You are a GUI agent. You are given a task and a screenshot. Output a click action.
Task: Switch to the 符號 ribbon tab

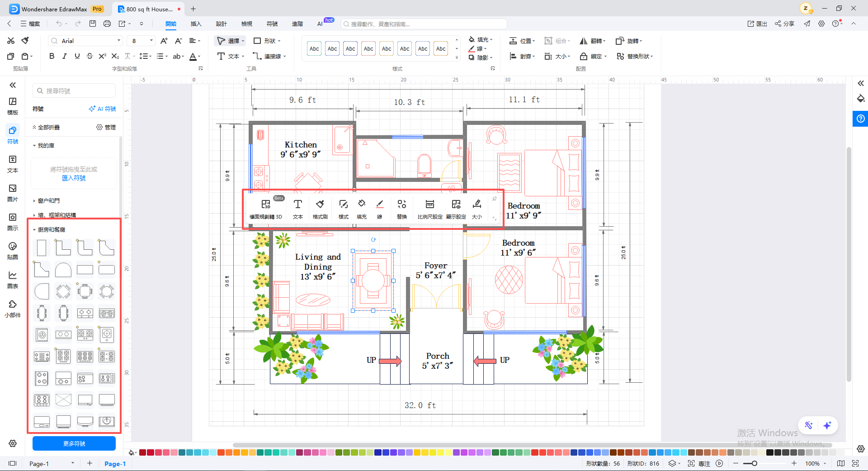pyautogui.click(x=272, y=24)
